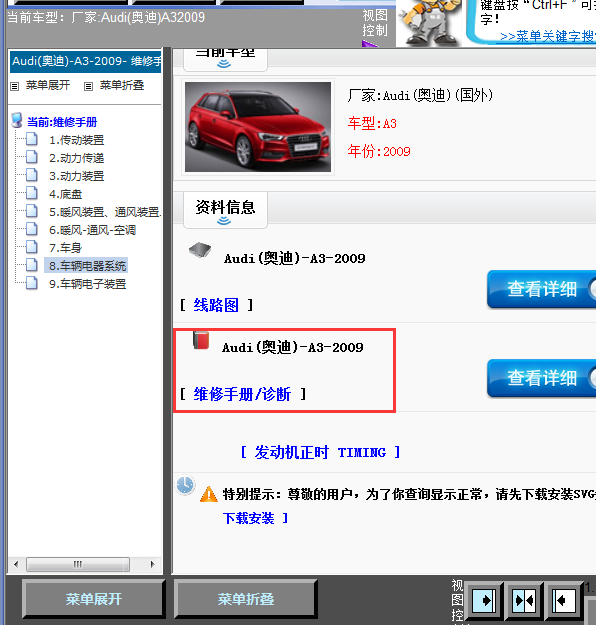Click the mechanic mascot image
Image resolution: width=596 pixels, height=625 pixels.
pos(430,22)
